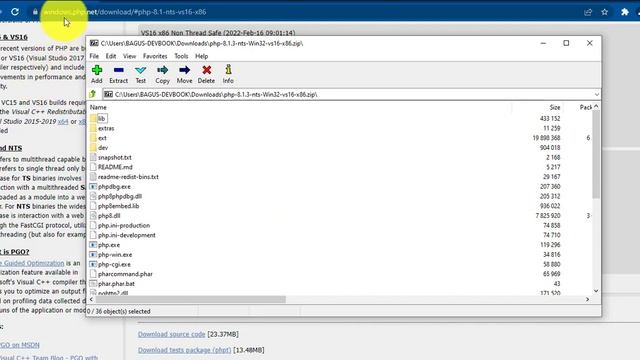Click the scroll down arrow of file list
Viewport: 640px width, 360px height.
pyautogui.click(x=596, y=291)
